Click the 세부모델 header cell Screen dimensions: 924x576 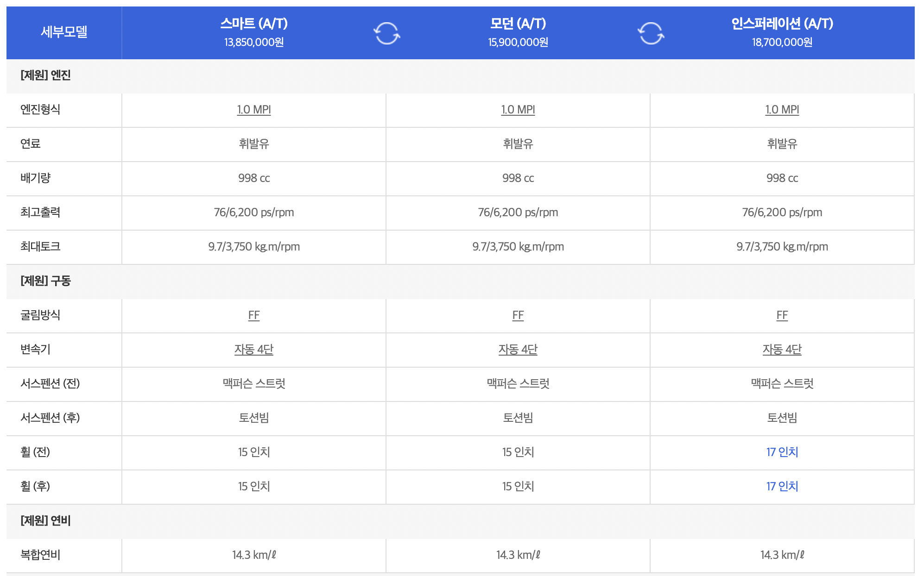(64, 32)
